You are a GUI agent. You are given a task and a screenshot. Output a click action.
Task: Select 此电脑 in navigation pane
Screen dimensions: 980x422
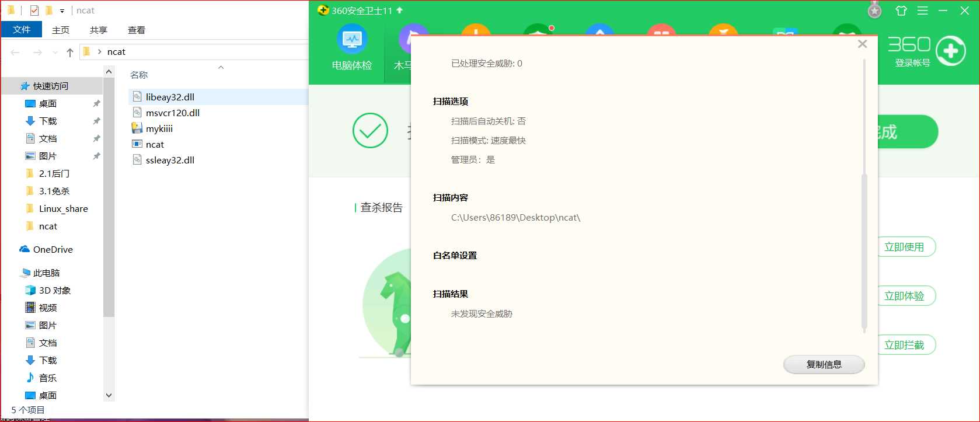[x=46, y=273]
